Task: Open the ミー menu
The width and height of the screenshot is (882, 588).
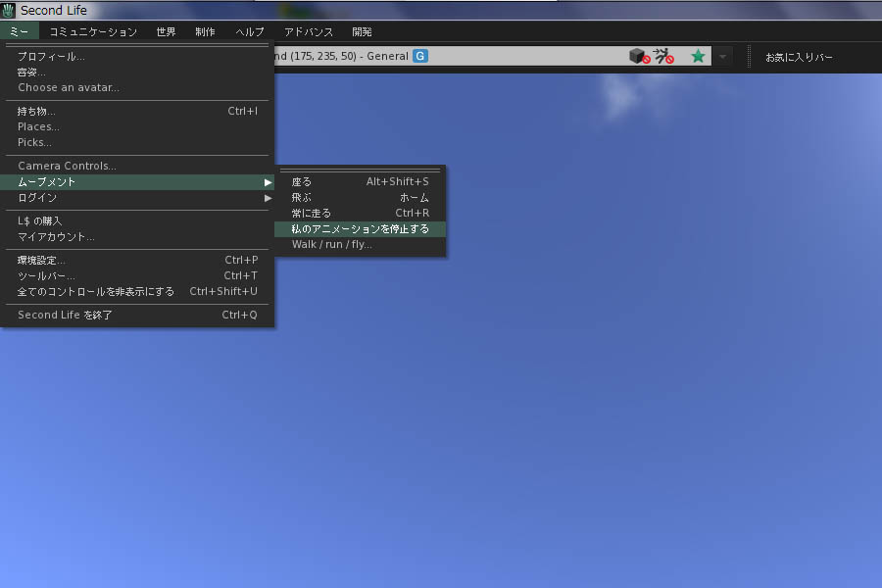Action: click(x=20, y=32)
